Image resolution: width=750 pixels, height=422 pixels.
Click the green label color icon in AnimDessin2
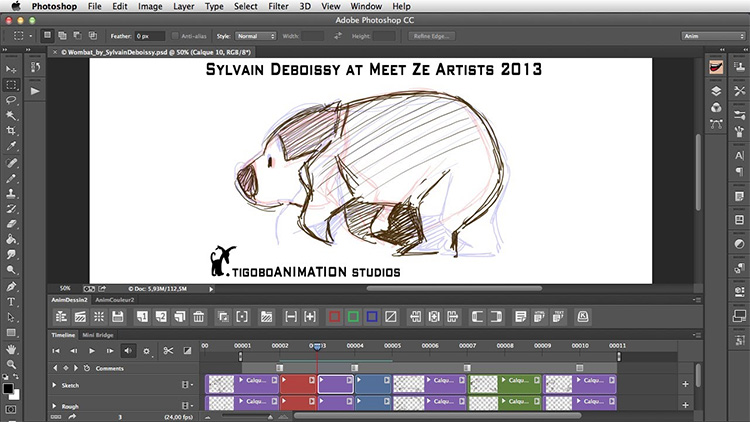point(353,317)
